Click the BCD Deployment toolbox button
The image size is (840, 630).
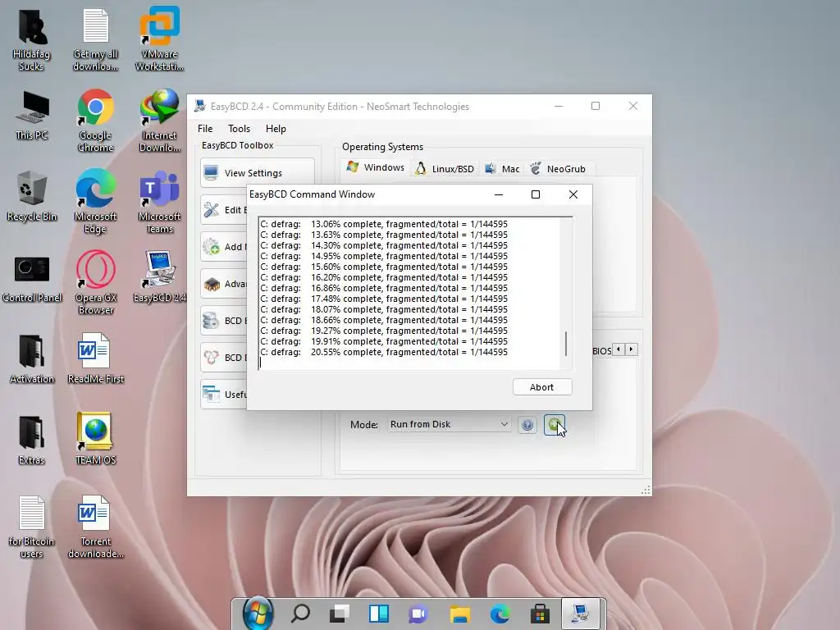[x=225, y=358]
